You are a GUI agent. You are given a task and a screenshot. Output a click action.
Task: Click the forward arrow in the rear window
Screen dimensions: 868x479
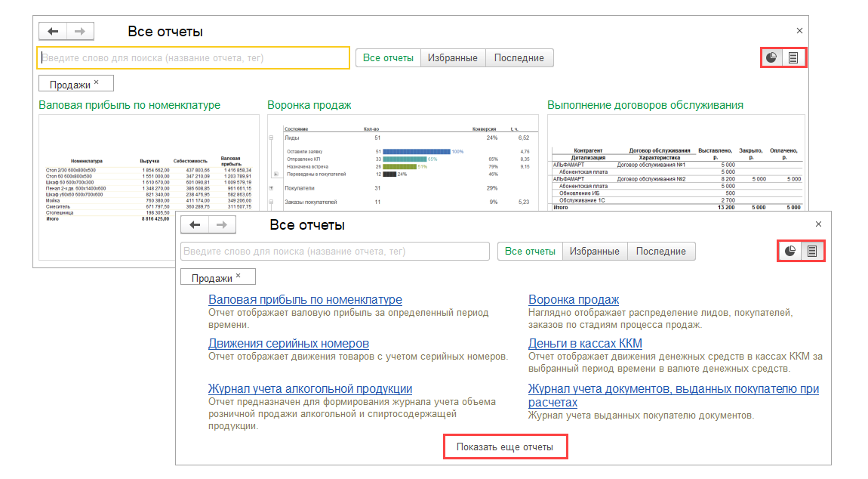[80, 31]
